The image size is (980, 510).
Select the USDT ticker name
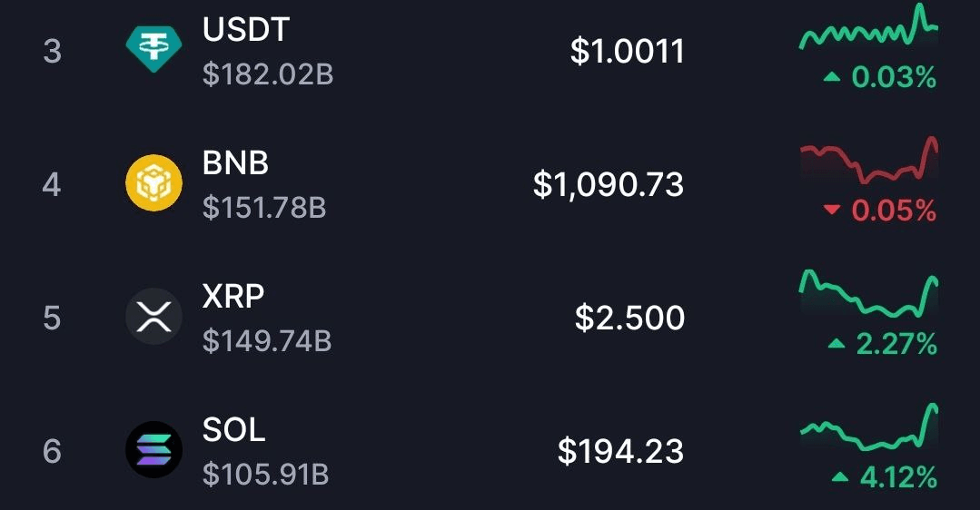[245, 31]
